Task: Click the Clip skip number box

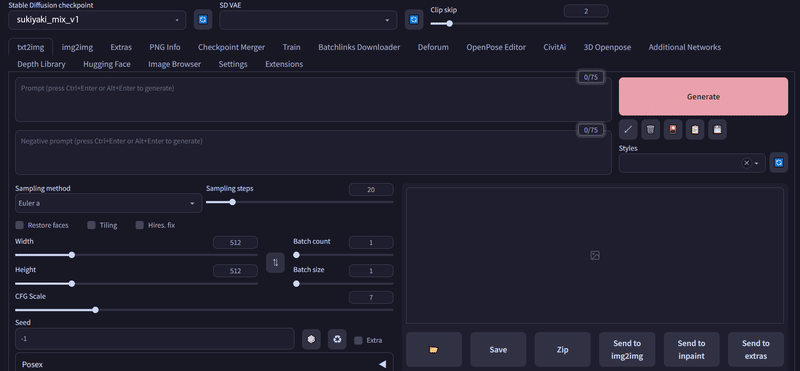Action: [x=586, y=11]
